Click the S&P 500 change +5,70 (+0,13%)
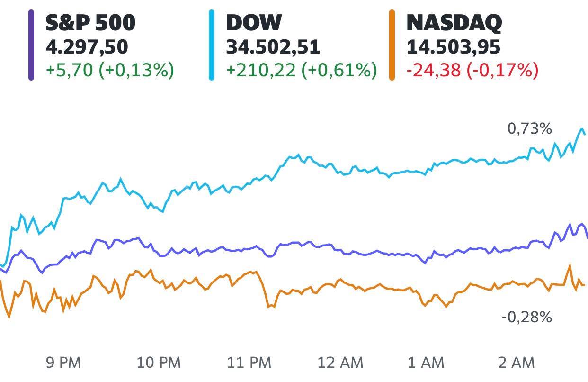 (110, 70)
